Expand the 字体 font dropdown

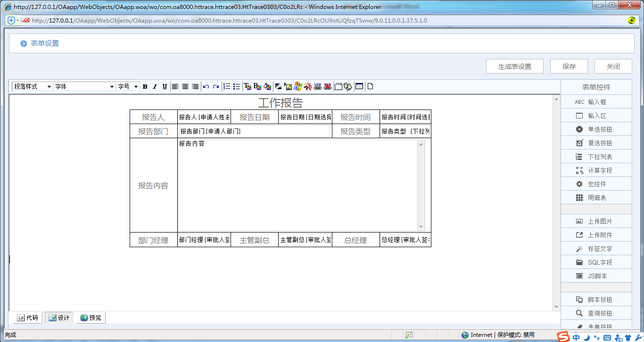click(x=84, y=86)
